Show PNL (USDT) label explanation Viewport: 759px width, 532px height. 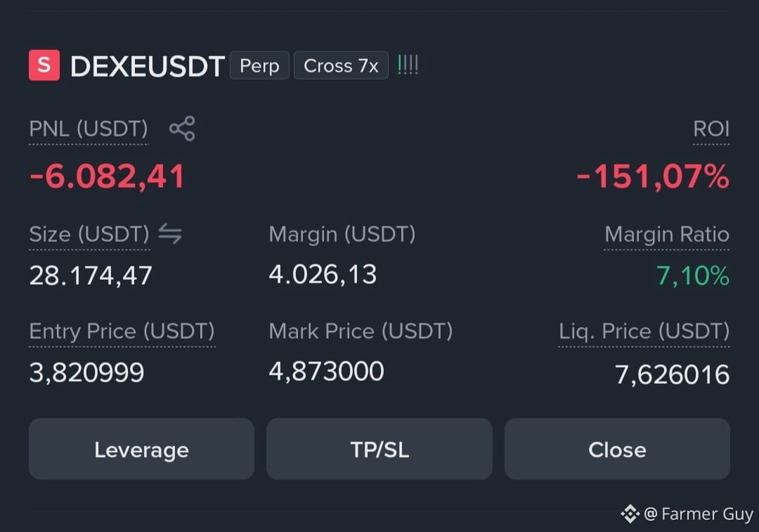click(x=89, y=129)
